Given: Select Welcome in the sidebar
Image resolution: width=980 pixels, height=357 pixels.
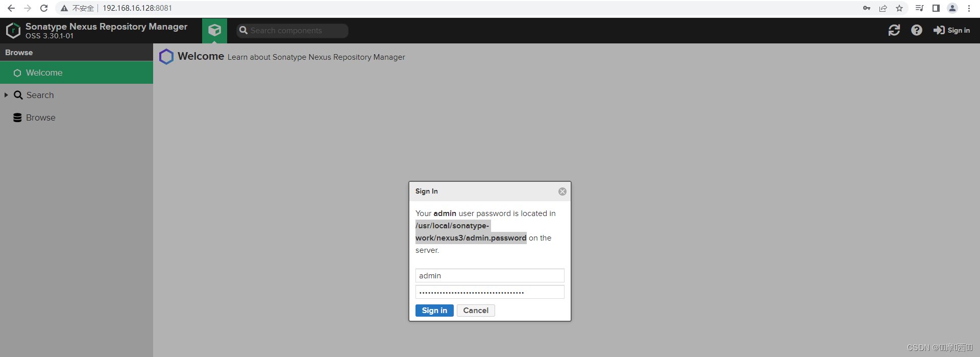Looking at the screenshot, I should click(77, 73).
